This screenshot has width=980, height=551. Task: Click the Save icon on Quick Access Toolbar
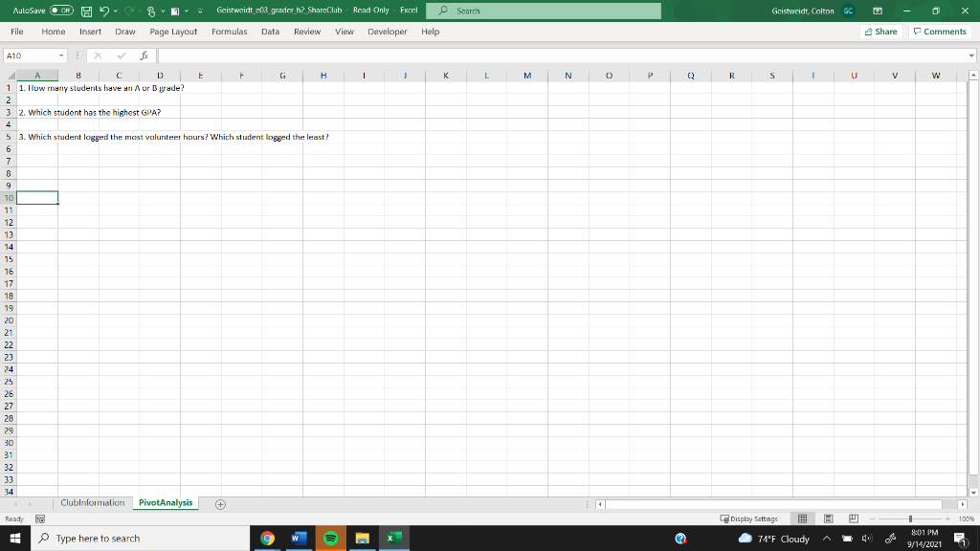click(86, 11)
